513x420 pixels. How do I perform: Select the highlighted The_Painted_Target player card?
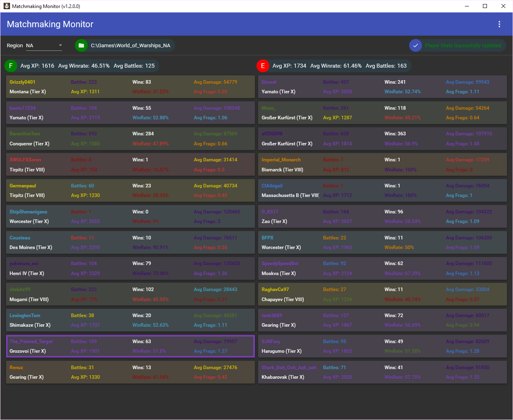130,346
